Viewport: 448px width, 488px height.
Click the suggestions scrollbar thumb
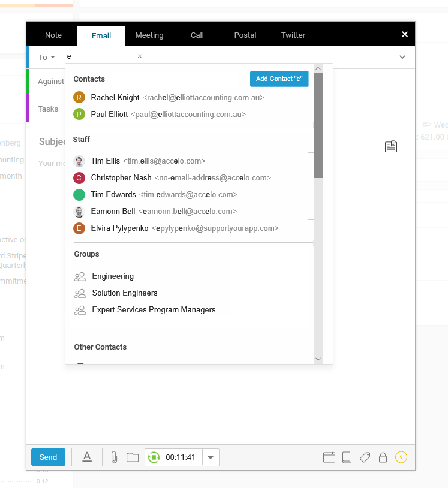pyautogui.click(x=318, y=126)
